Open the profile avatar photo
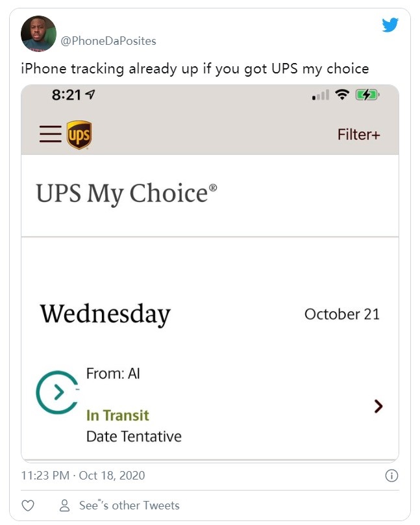Screen dimensions: 420x525 pyautogui.click(x=38, y=34)
